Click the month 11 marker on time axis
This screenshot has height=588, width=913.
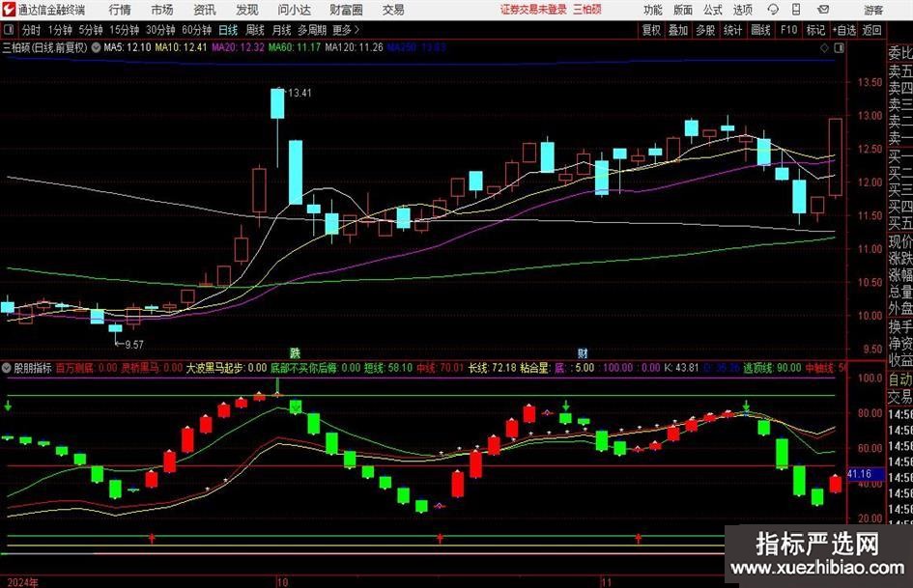pos(607,582)
